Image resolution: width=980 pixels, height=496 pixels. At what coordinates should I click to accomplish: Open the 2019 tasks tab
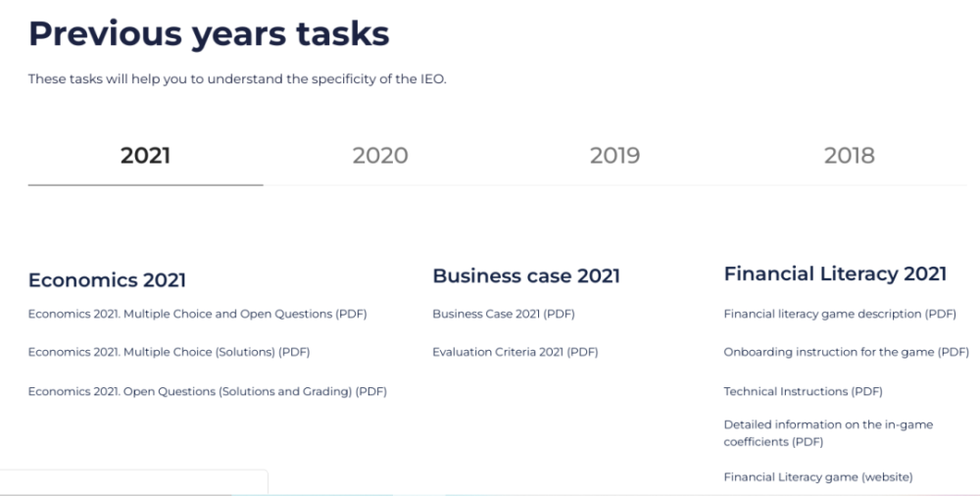pyautogui.click(x=614, y=156)
